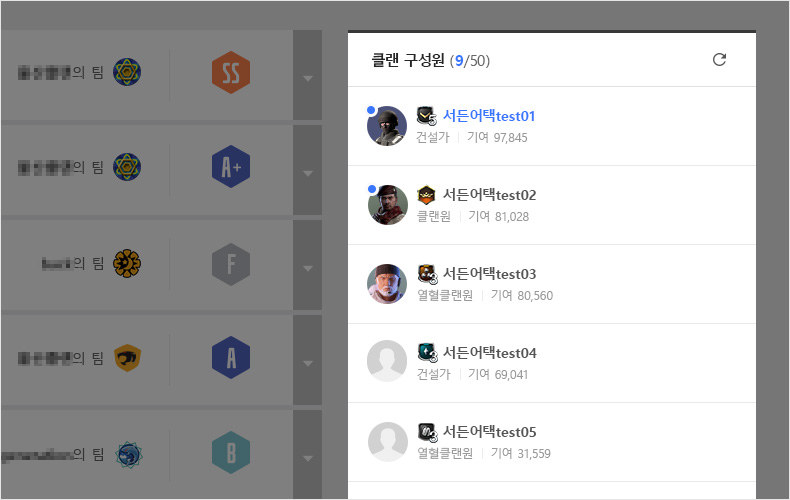Click gold rank emblem beside 서든어택test02
The height and width of the screenshot is (500, 790).
(x=426, y=195)
